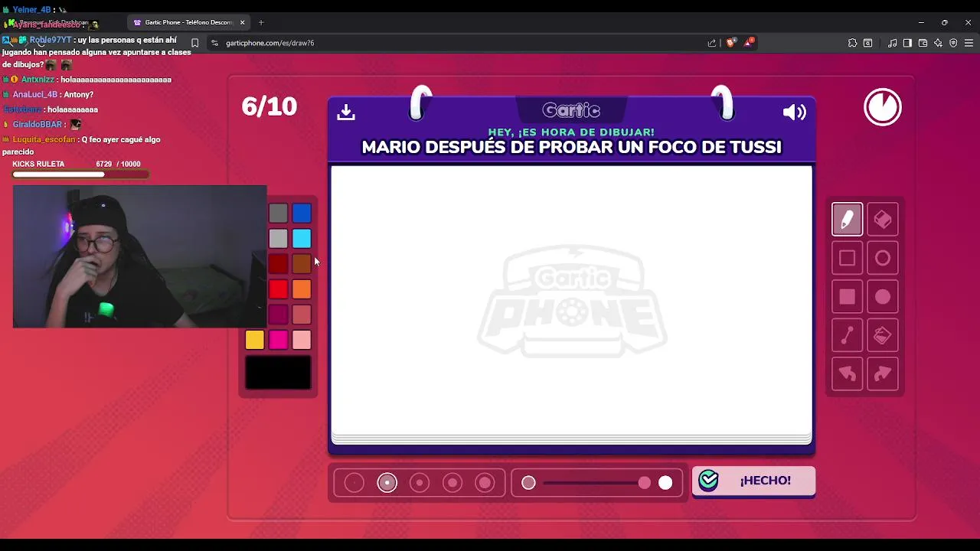
Task: Pick the royal blue color swatch
Action: click(x=302, y=214)
